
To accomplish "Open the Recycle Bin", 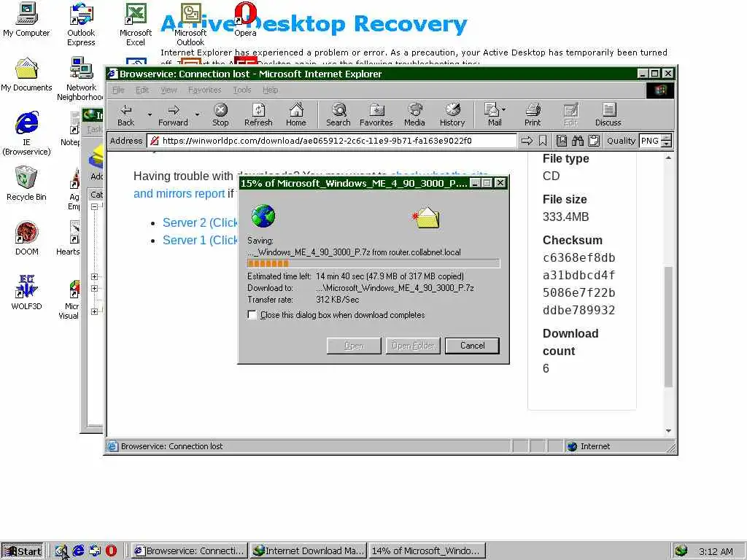I will click(x=26, y=184).
